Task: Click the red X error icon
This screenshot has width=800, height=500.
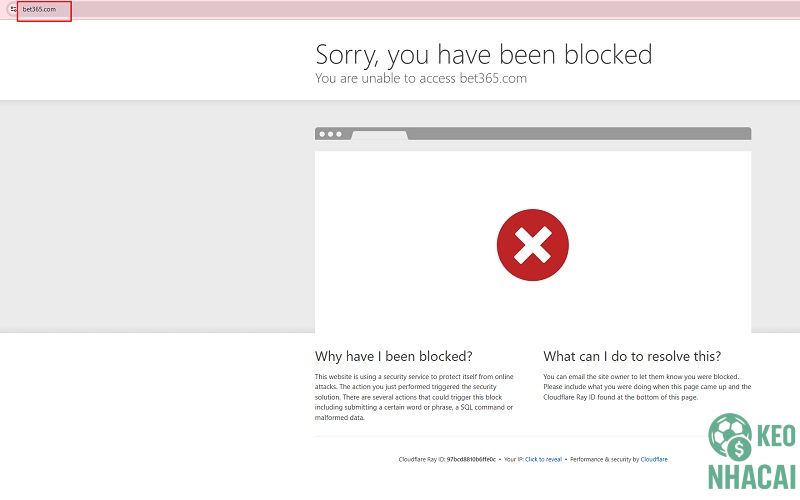Action: tap(532, 245)
